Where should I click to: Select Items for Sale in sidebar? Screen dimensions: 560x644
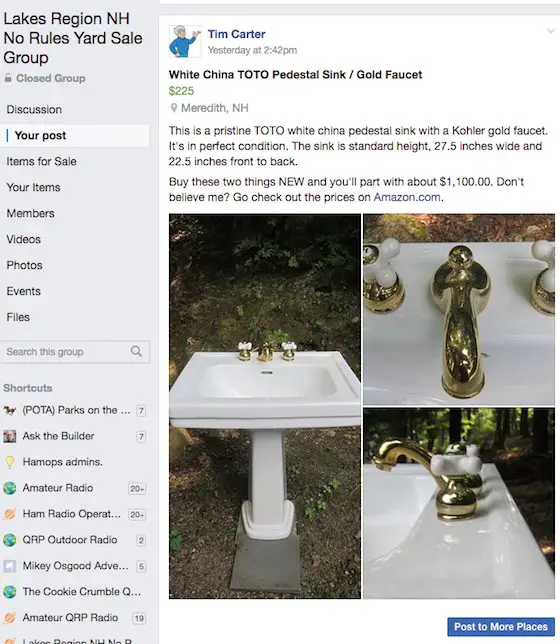point(41,161)
